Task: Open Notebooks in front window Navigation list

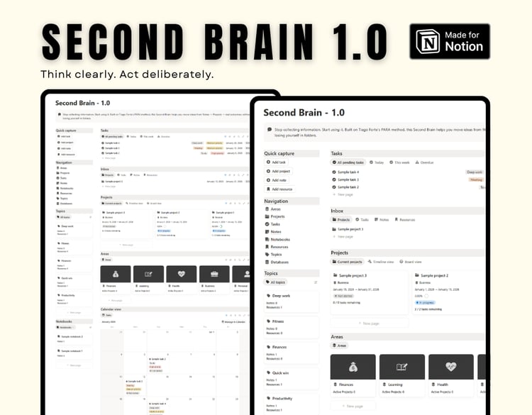Action: 277,239
